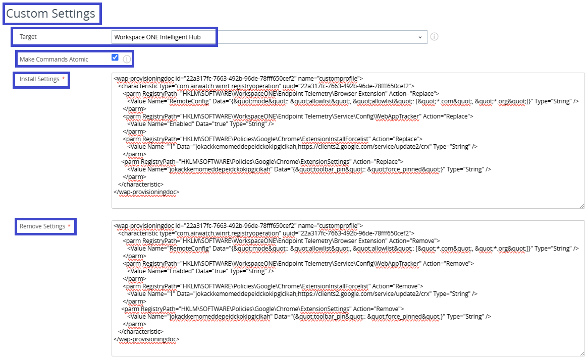This screenshot has height=364, width=588.
Task: Click the Remove Settings resize handle
Action: pos(582,353)
